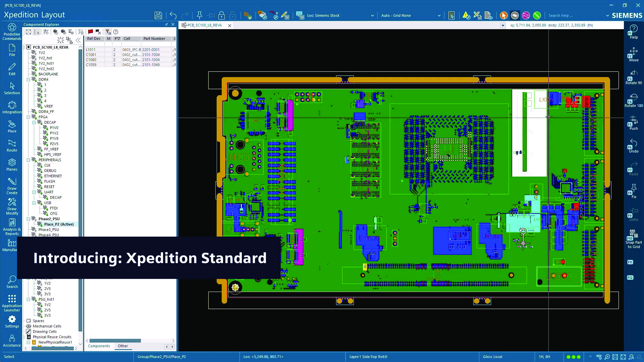Close the PCB_SC100_L8_REVA document tab
Viewport: 644px width, 362px height.
pyautogui.click(x=229, y=25)
